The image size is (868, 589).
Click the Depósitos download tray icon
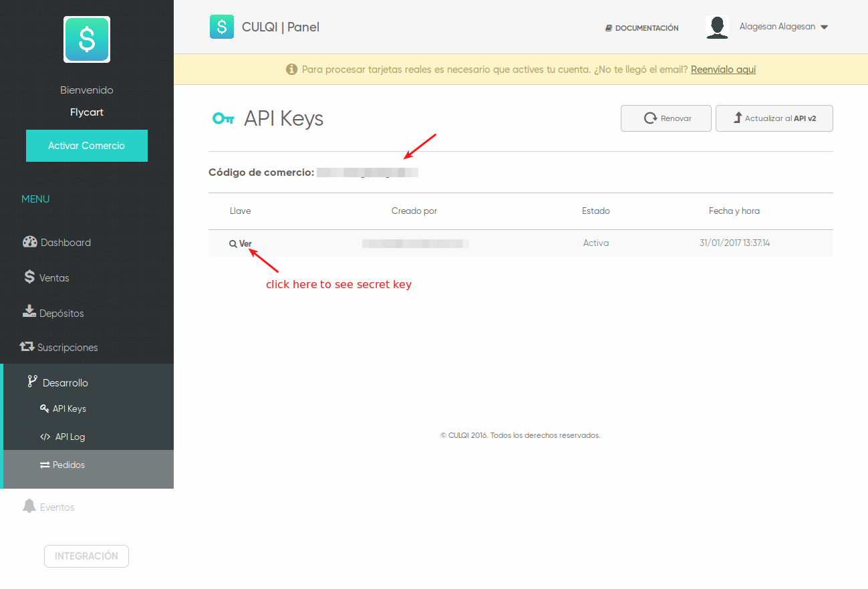click(29, 312)
